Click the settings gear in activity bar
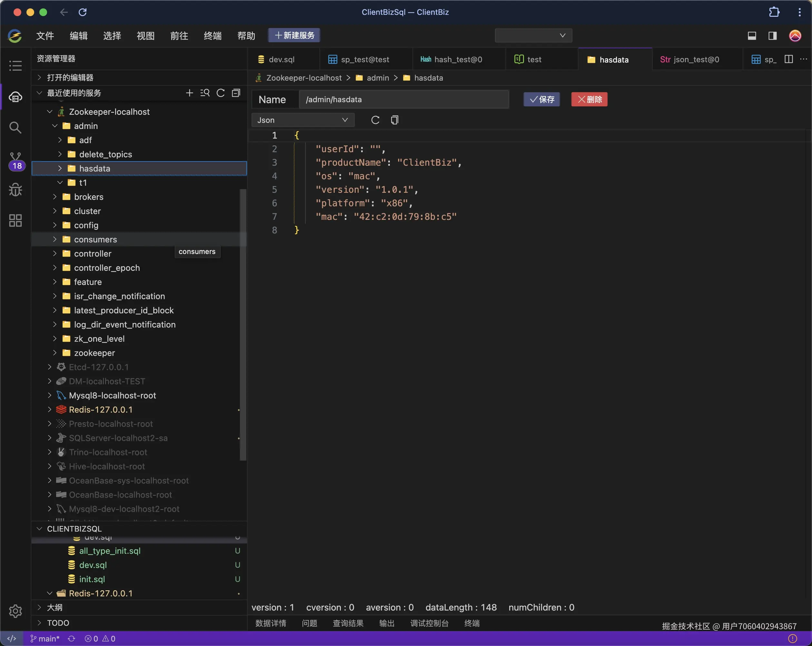The image size is (812, 646). pos(15,611)
